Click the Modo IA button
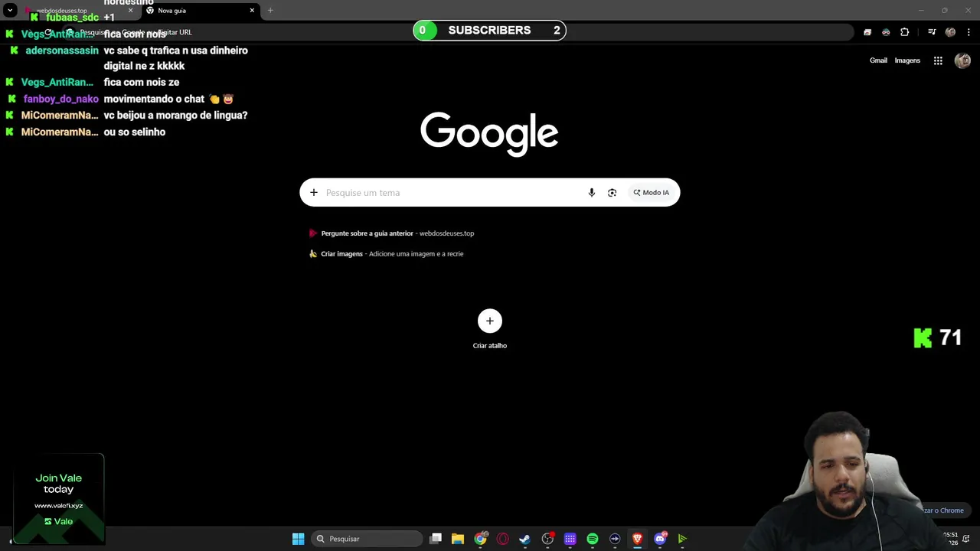This screenshot has width=980, height=551. point(651,193)
